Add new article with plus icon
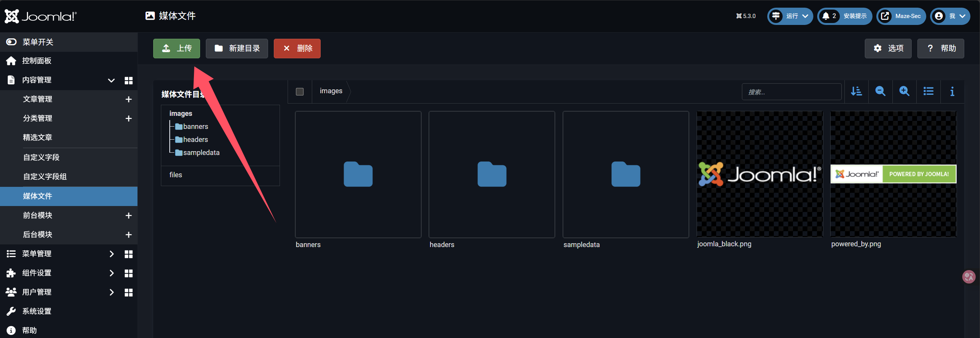 point(129,99)
